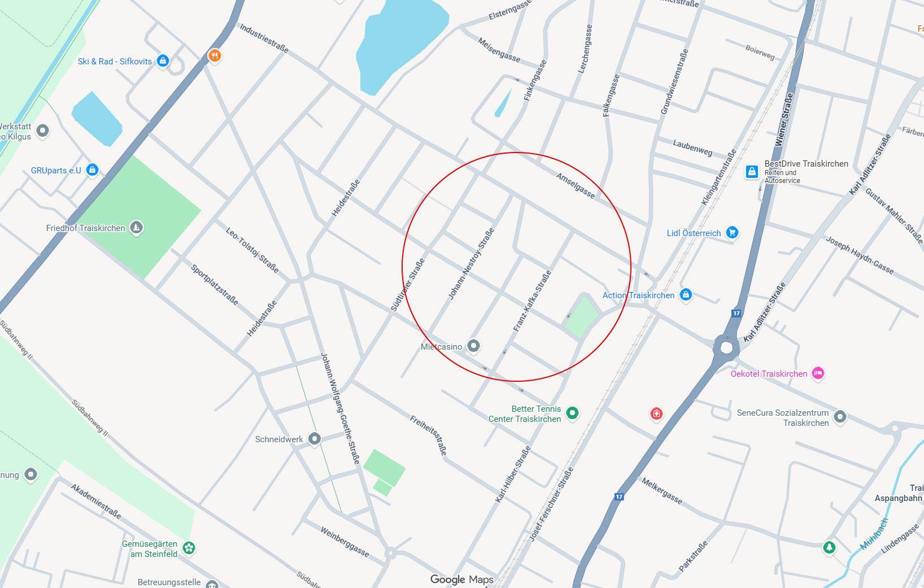This screenshot has width=924, height=588.
Task: Click the Ski & Rad - Sifkovits shop pin
Action: [x=163, y=60]
